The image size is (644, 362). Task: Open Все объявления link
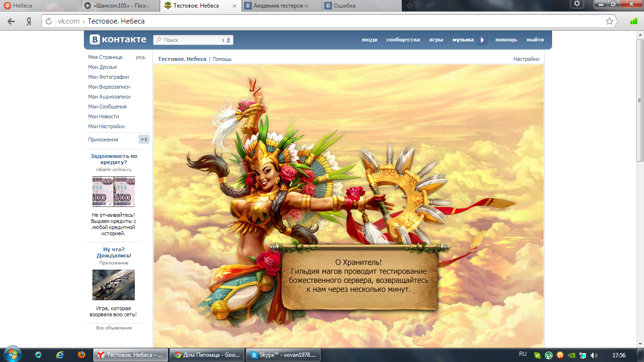[x=114, y=328]
